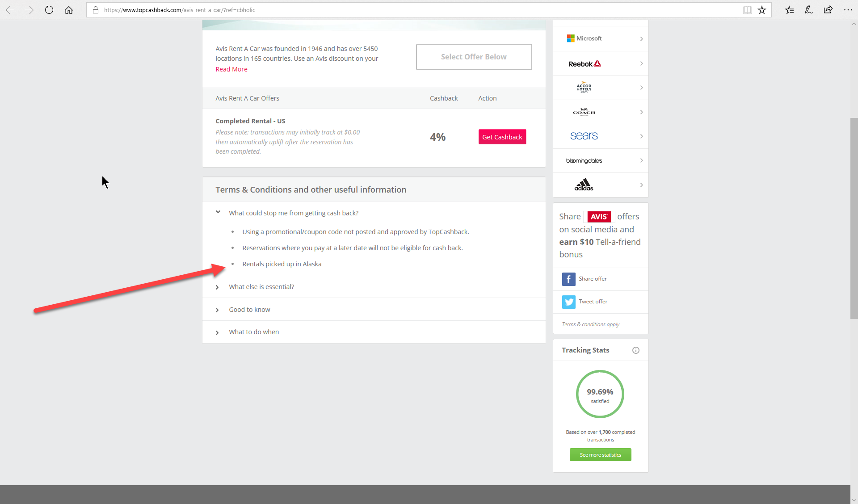Click the vertical page scrollbar thumb
This screenshot has width=858, height=504.
[x=854, y=218]
